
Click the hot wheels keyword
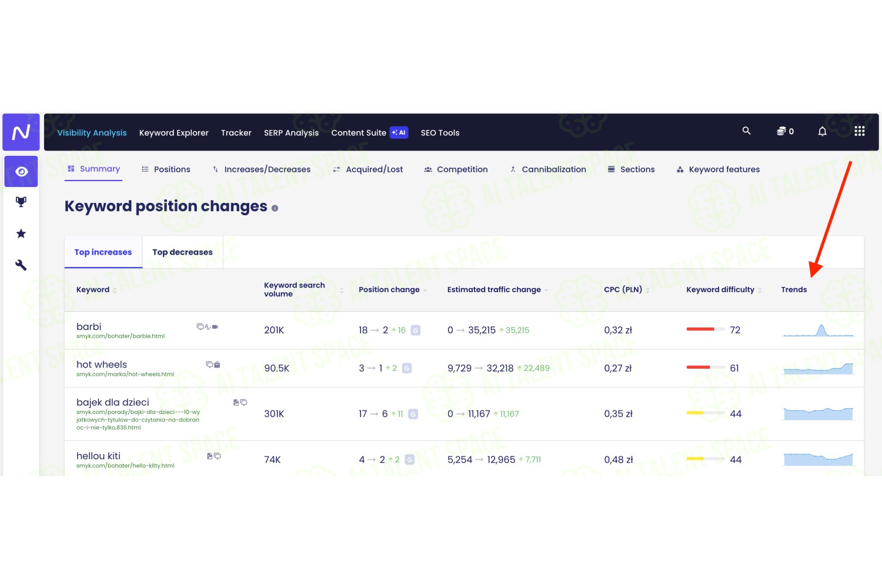coord(102,365)
